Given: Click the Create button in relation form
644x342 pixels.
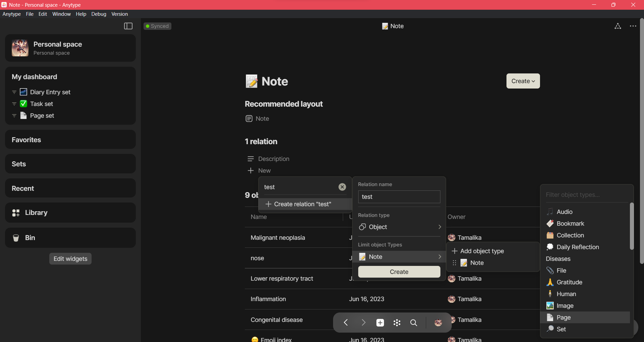Looking at the screenshot, I should pos(399,272).
